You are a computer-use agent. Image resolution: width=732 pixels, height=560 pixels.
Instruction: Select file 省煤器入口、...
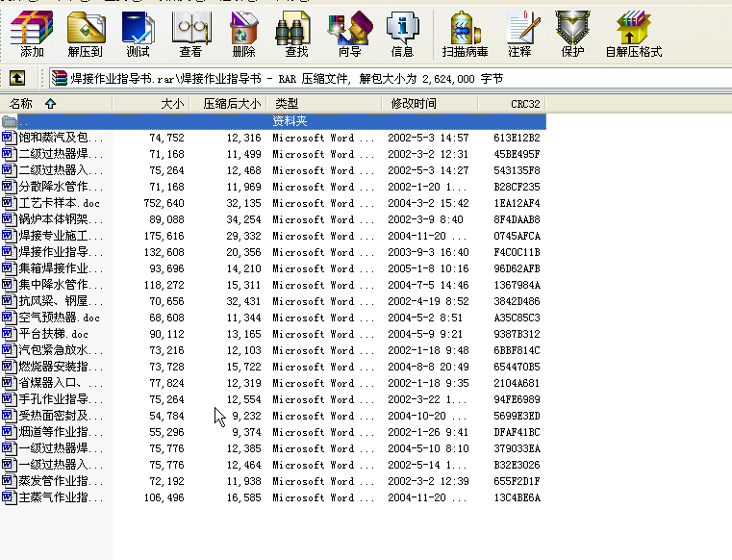pos(61,383)
